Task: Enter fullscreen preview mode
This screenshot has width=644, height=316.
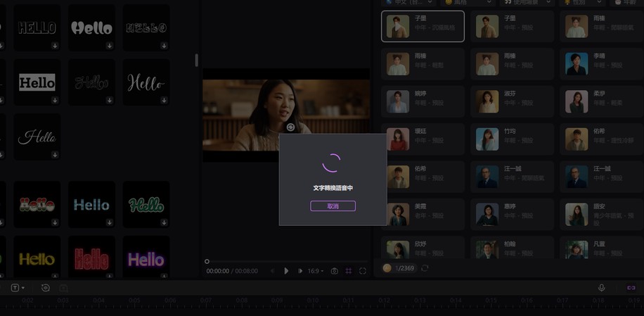Action: tap(363, 271)
